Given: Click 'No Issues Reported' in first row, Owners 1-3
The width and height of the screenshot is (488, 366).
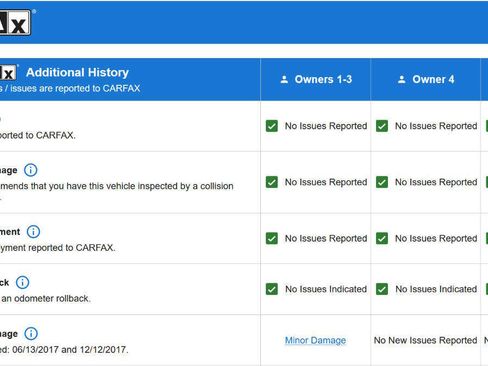Looking at the screenshot, I should [x=326, y=126].
